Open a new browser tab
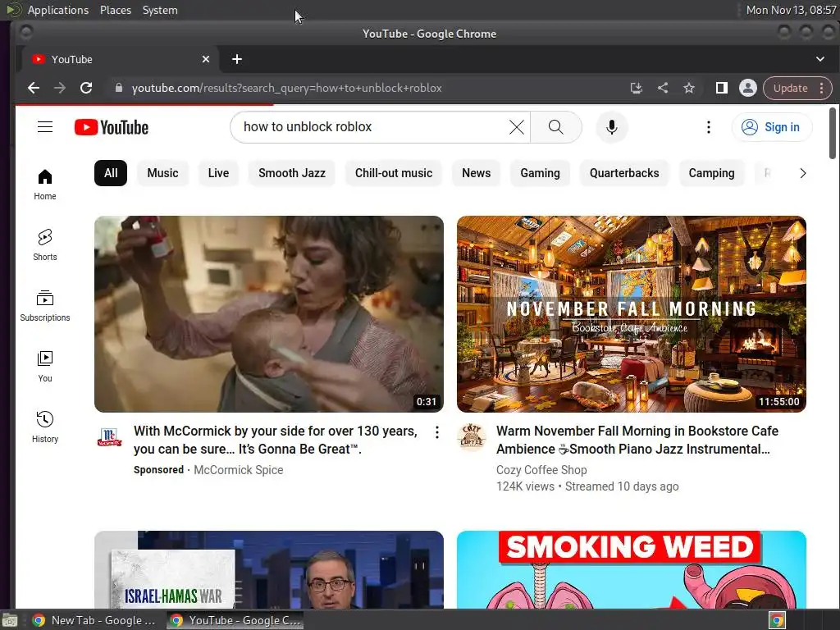The height and width of the screenshot is (630, 840). (x=237, y=59)
